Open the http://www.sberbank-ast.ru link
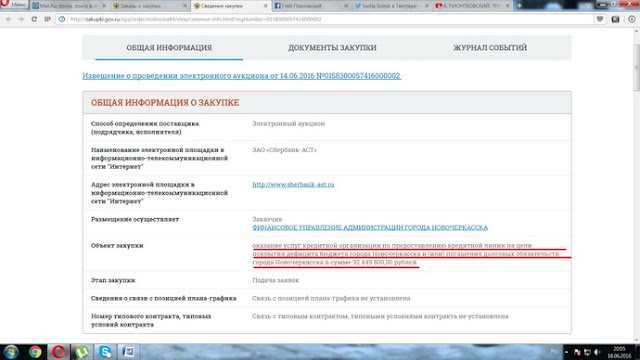640x360 pixels. pyautogui.click(x=293, y=184)
